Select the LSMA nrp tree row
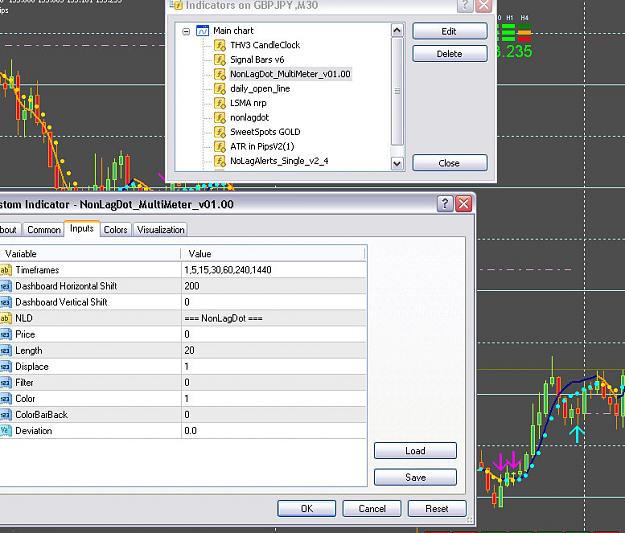Screen dimensions: 625x533 click(x=248, y=103)
